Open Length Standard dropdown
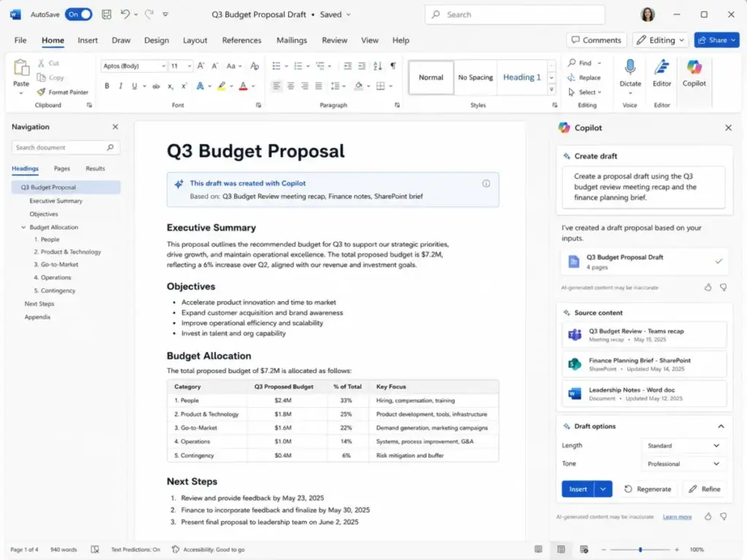Screen dimensions: 747x560 click(x=682, y=446)
